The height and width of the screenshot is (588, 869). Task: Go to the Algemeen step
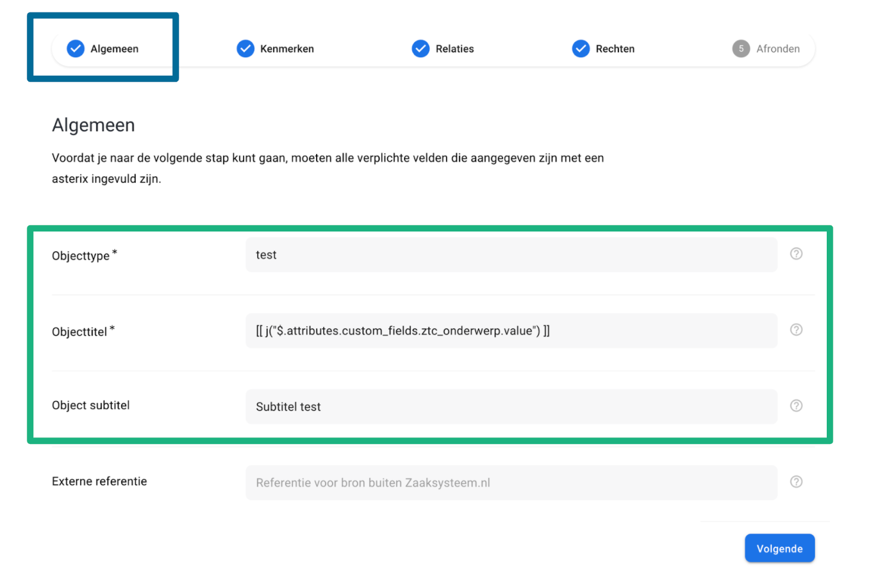102,49
